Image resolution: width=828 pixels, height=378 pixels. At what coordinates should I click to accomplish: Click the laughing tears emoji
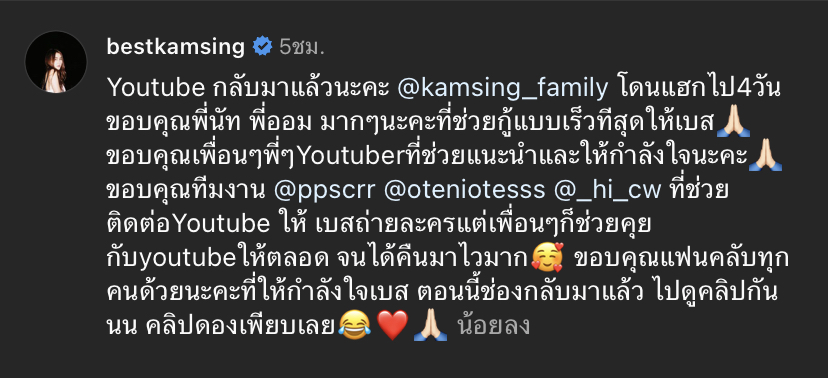pyautogui.click(x=354, y=325)
